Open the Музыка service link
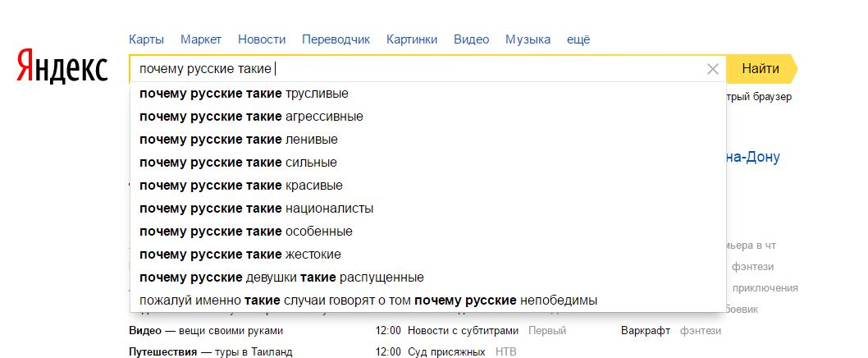Viewport: 868px width, 358px height. [528, 39]
